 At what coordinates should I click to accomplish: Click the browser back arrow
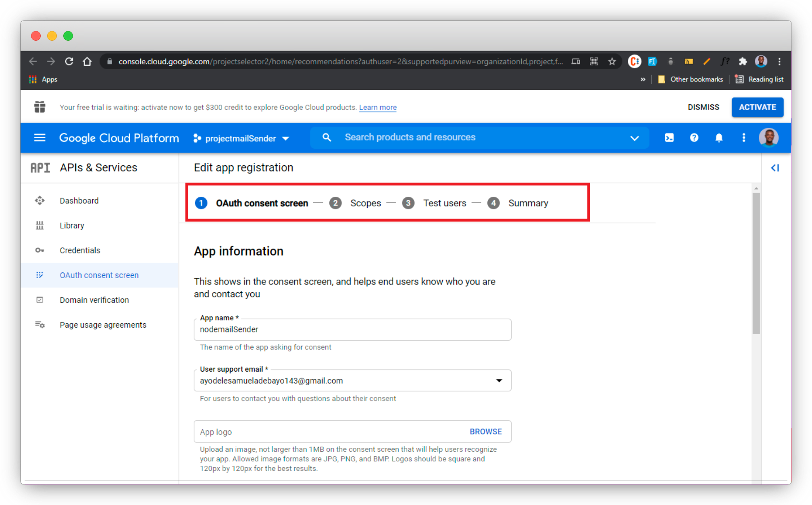click(x=33, y=61)
